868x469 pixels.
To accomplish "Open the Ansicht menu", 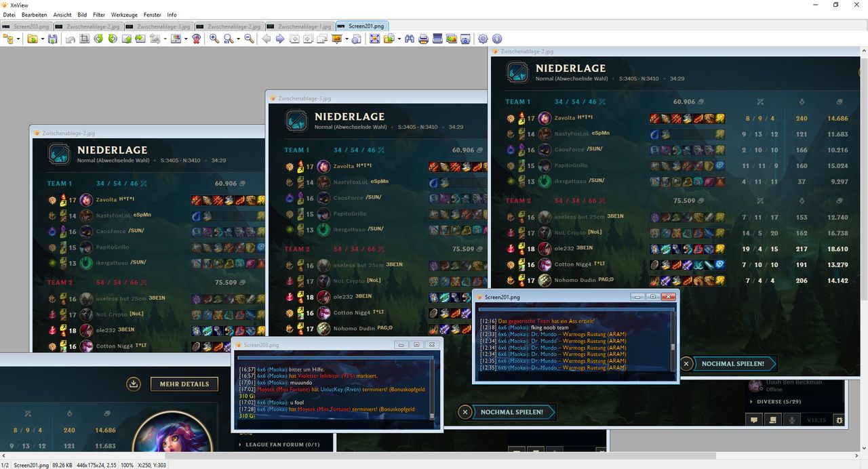I will [x=62, y=14].
